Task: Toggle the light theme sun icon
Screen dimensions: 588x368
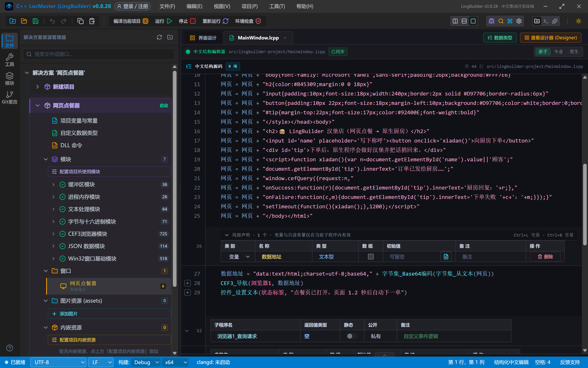Action: coord(579,21)
